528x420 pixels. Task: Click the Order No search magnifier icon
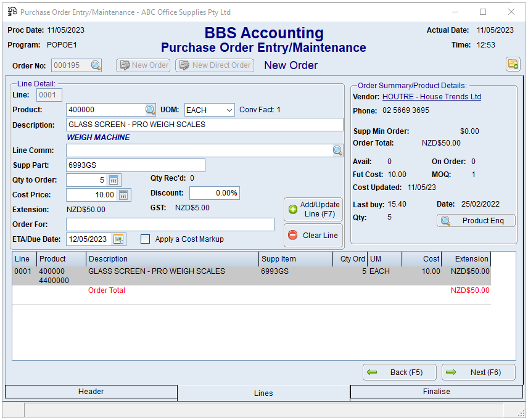coord(96,65)
